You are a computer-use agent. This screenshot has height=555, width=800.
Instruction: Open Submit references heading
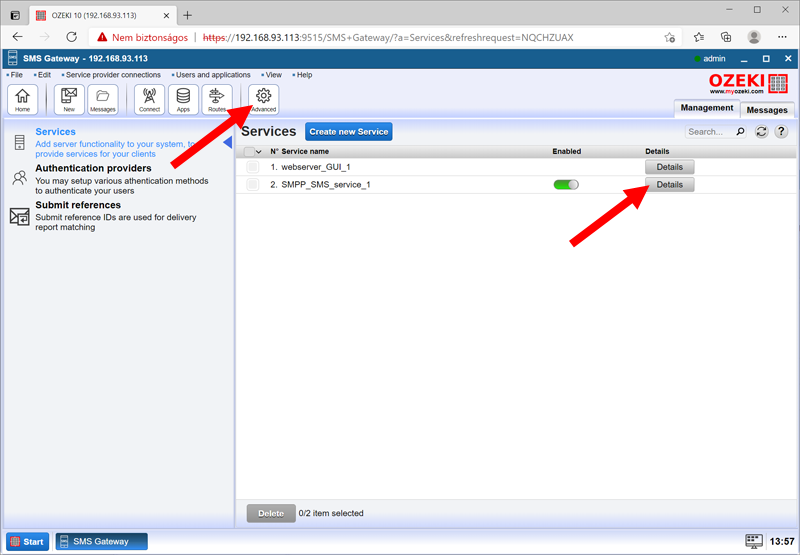pos(78,205)
